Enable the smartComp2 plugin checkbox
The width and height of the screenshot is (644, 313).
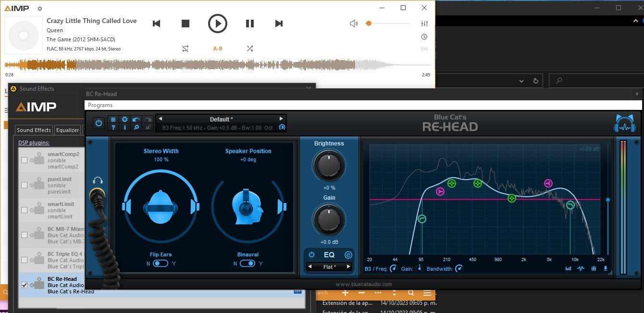tap(24, 160)
